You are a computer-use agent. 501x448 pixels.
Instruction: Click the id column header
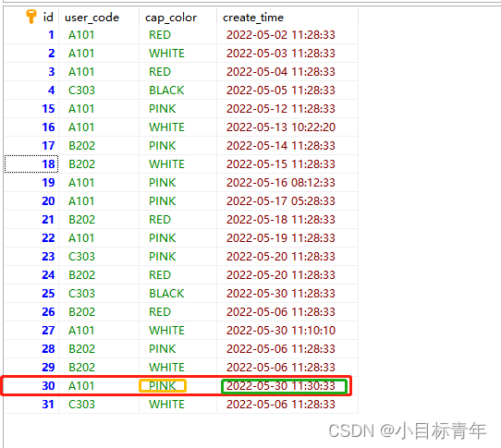click(48, 18)
